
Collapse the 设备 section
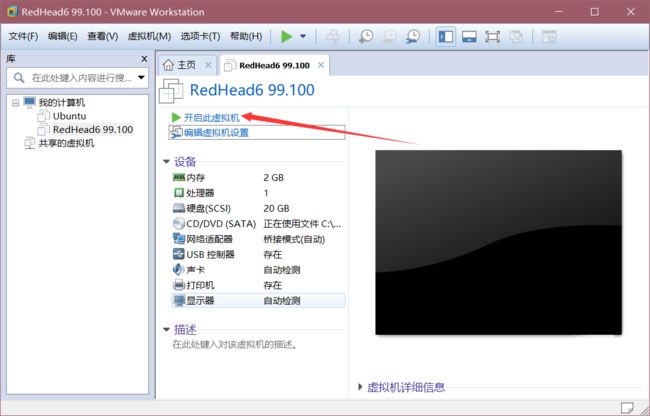166,162
